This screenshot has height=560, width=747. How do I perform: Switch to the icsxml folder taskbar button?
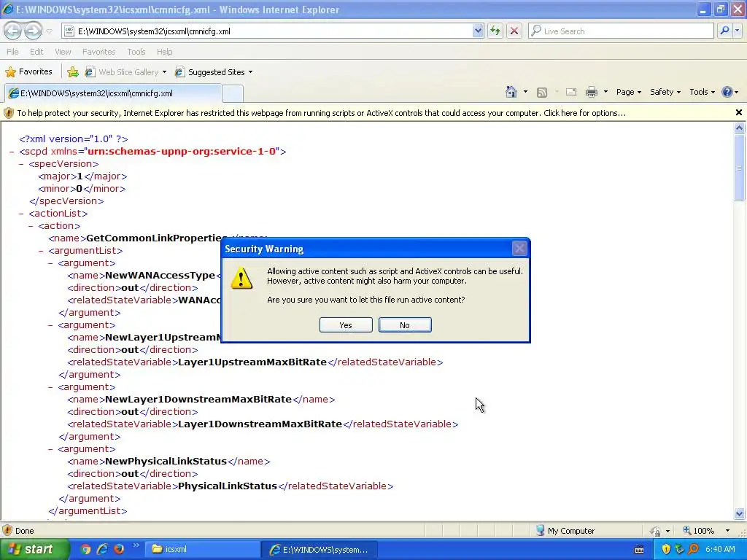point(201,549)
